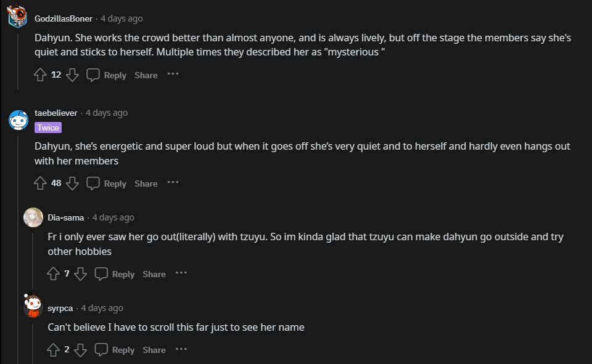Viewport: 592px width, 364px height.
Task: Share syrpca's comment
Action: tap(154, 350)
